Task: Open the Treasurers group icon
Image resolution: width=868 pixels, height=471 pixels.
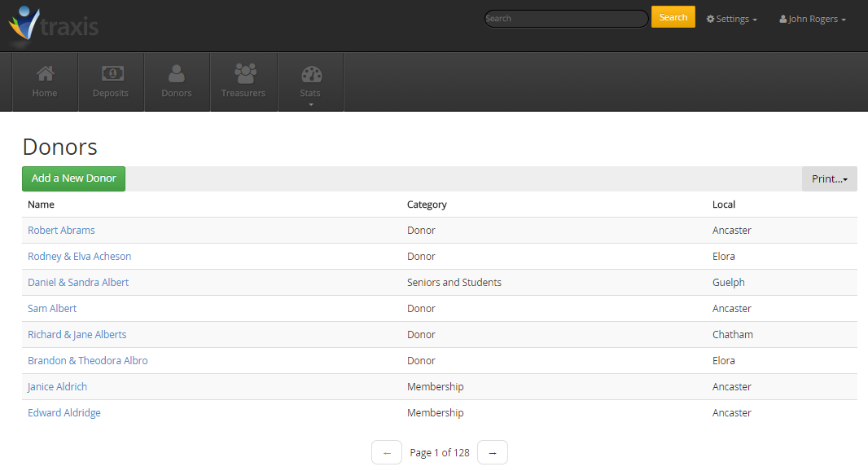Action: pyautogui.click(x=245, y=73)
